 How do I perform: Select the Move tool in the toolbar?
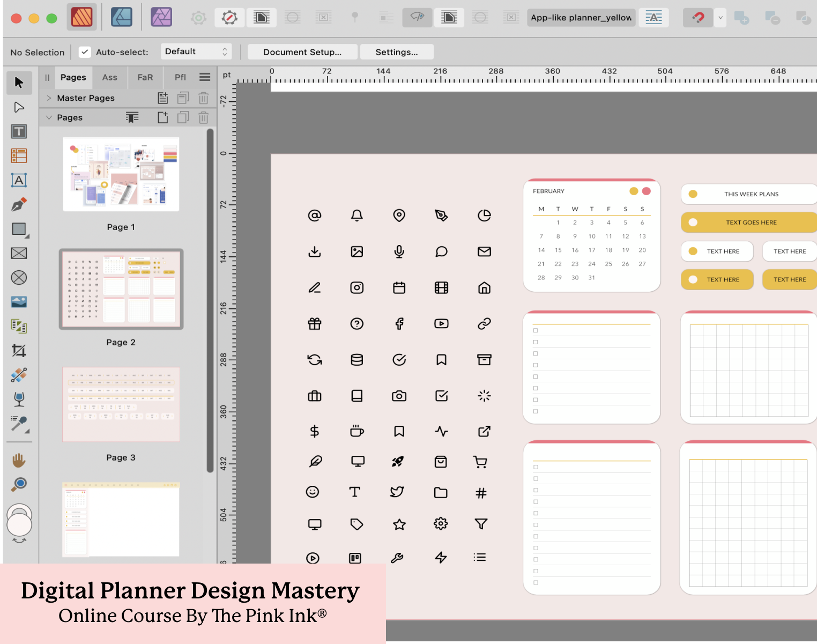pyautogui.click(x=19, y=83)
